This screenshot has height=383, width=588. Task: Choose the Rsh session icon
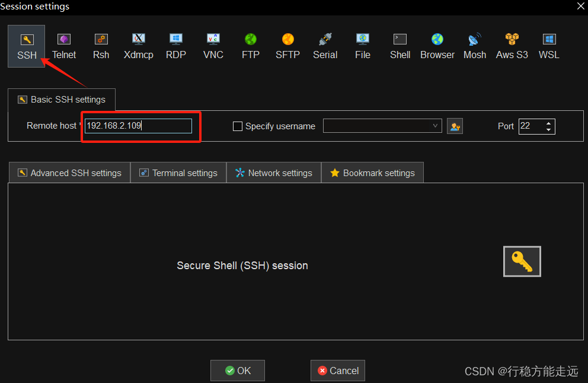[x=101, y=46]
